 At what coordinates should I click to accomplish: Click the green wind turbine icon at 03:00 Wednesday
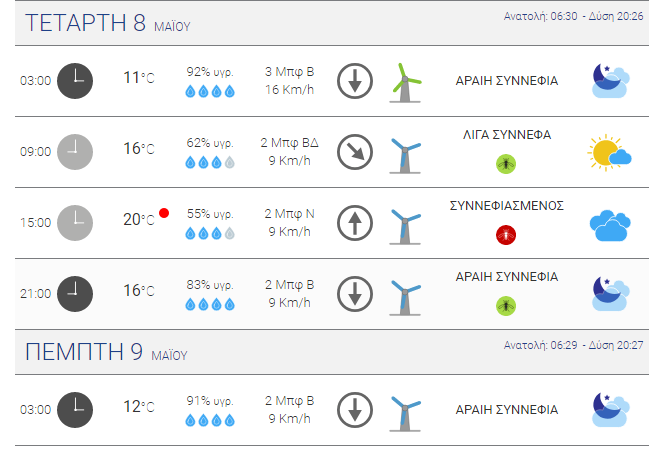[405, 83]
